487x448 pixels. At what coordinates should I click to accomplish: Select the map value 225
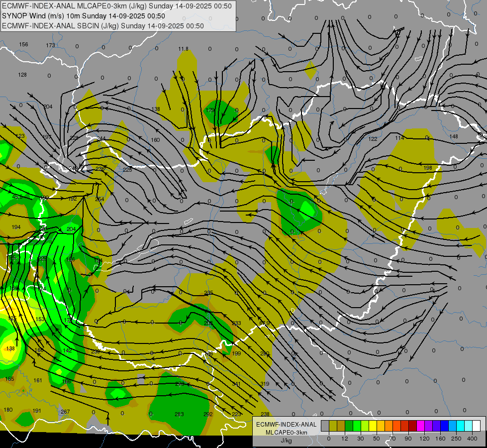[127, 170]
